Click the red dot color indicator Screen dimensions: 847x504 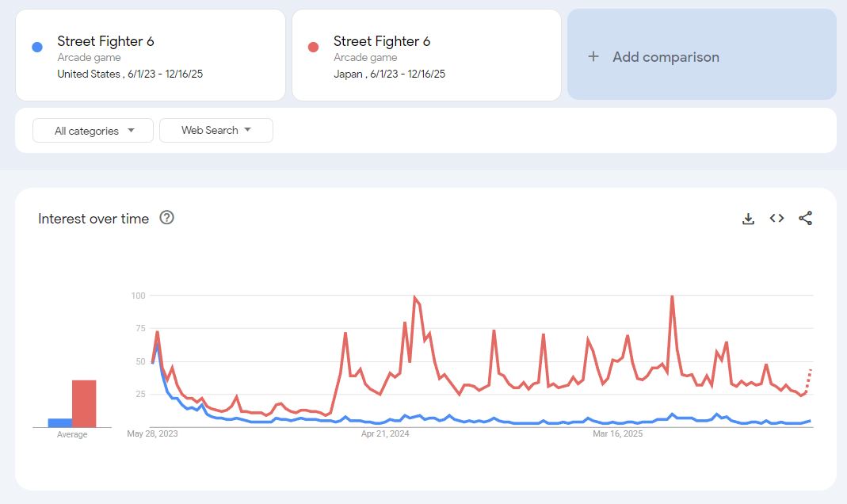click(x=313, y=47)
